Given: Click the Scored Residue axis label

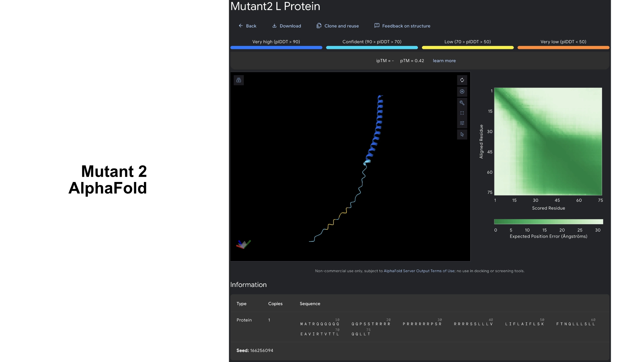Looking at the screenshot, I should point(548,208).
